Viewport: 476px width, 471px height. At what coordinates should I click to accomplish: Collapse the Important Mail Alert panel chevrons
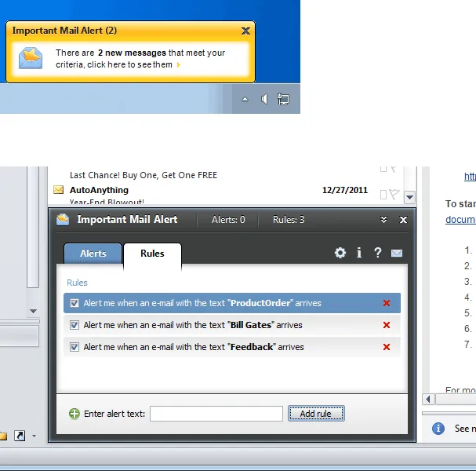[383, 219]
